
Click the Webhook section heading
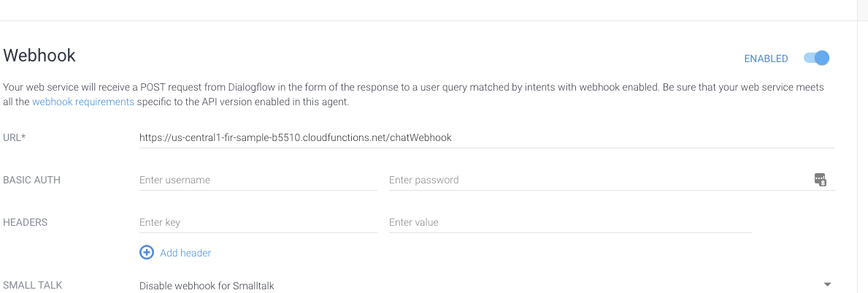[40, 56]
